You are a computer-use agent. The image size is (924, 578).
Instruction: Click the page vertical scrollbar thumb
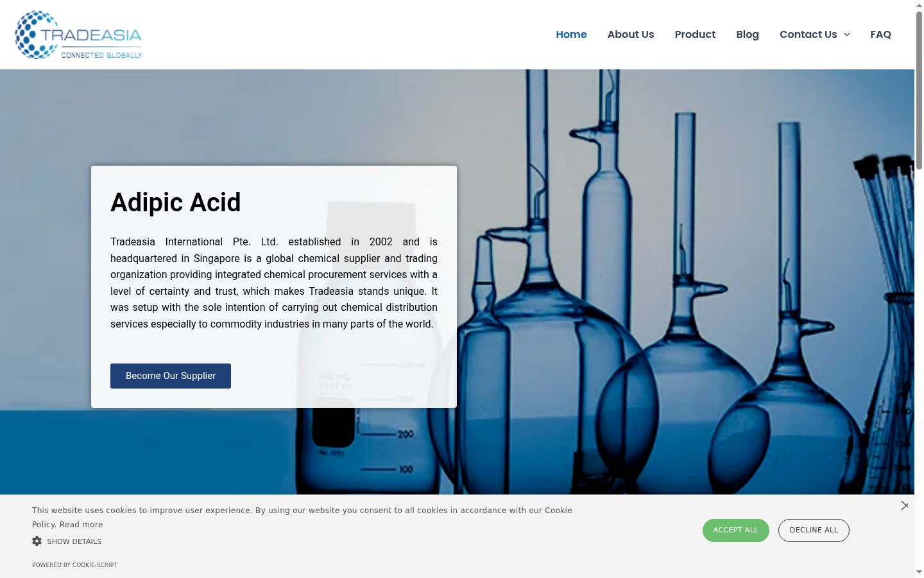pos(919,90)
